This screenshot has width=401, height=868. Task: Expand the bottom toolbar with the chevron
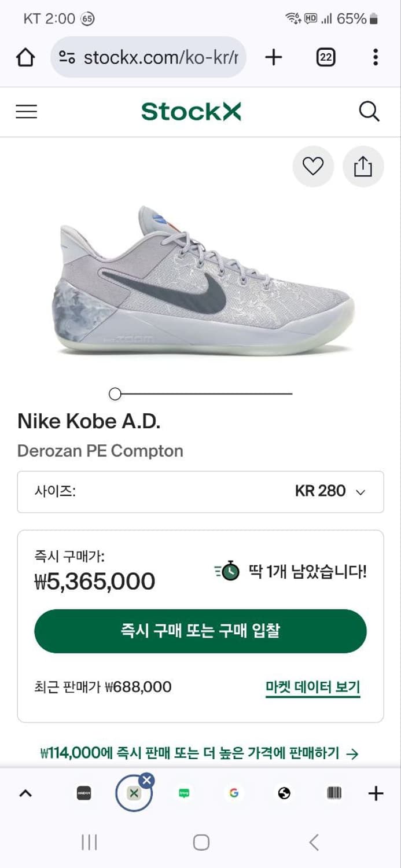[25, 793]
